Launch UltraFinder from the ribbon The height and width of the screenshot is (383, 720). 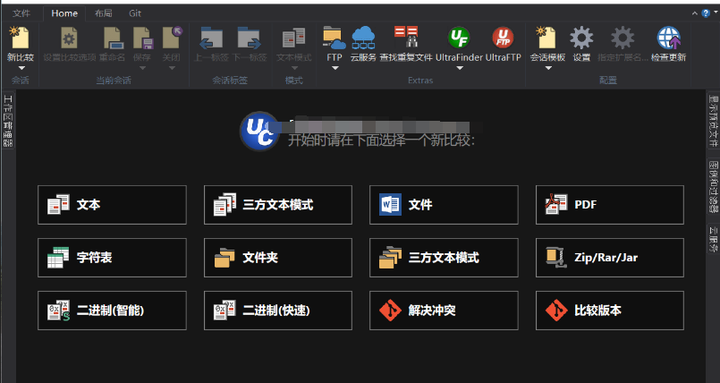[x=459, y=38]
